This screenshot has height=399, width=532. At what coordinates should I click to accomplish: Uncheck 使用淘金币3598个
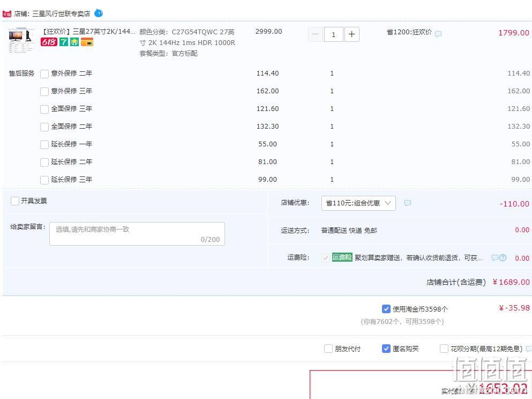click(386, 309)
